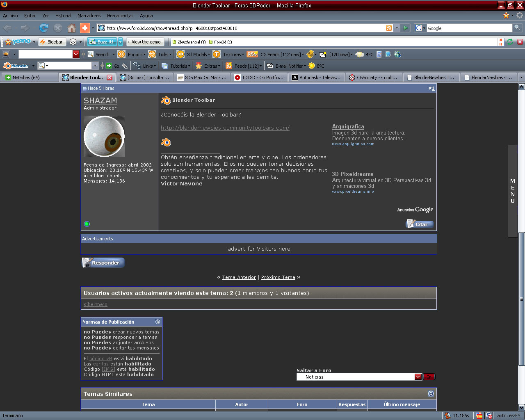This screenshot has height=420, width=525.
Task: Click the Ir go button beside Noticias
Action: click(x=429, y=377)
